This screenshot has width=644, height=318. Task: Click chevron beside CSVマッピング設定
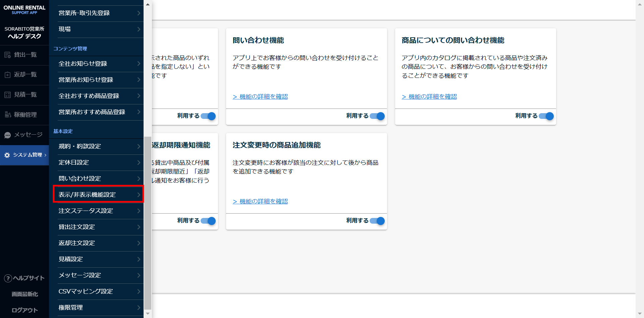[x=139, y=291]
